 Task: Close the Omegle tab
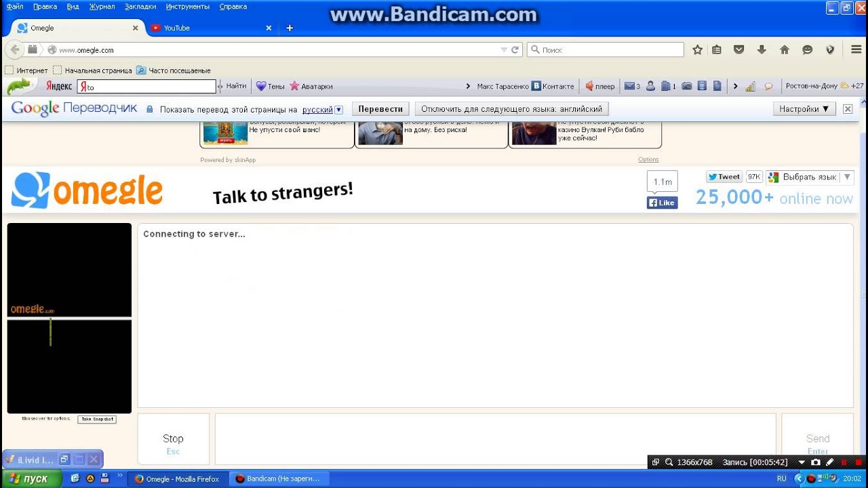[x=135, y=28]
